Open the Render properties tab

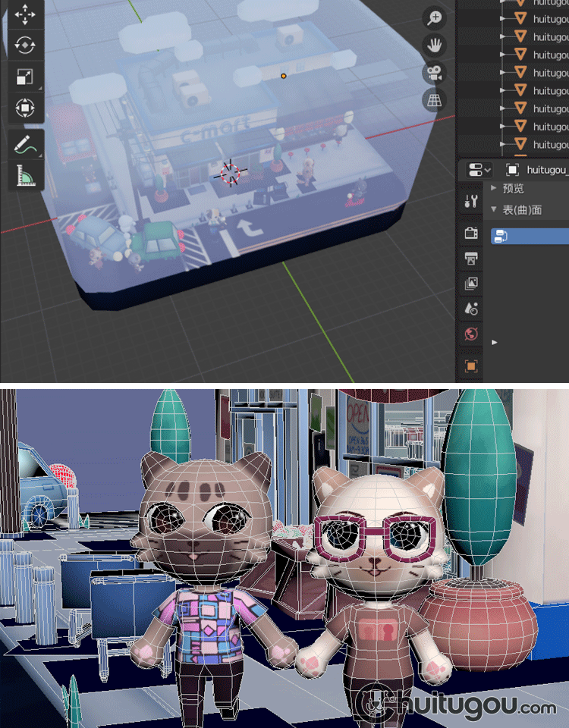pos(471,233)
